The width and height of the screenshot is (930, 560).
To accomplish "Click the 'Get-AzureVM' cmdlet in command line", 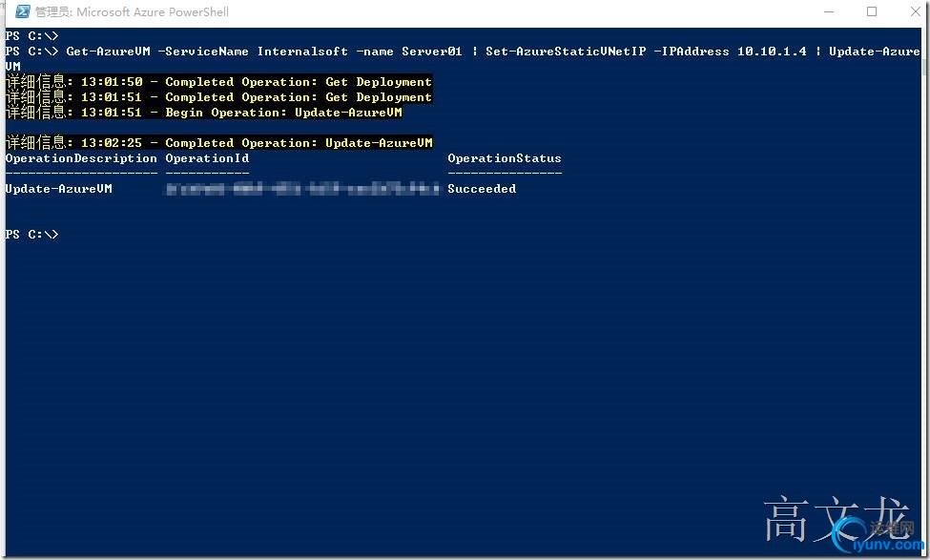I will 108,52.
